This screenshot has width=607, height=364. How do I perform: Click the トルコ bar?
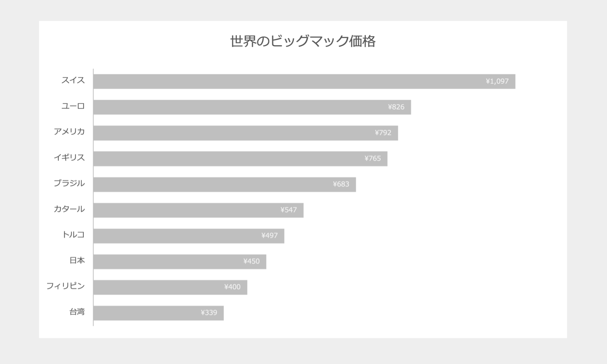[x=189, y=236]
